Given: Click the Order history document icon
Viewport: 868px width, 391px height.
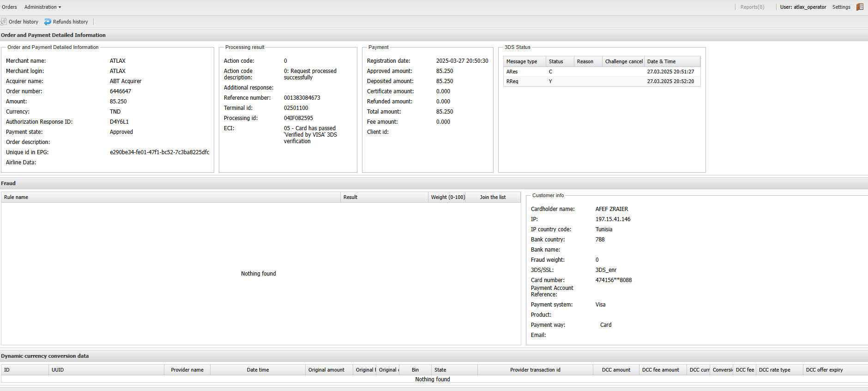Looking at the screenshot, I should (4, 22).
